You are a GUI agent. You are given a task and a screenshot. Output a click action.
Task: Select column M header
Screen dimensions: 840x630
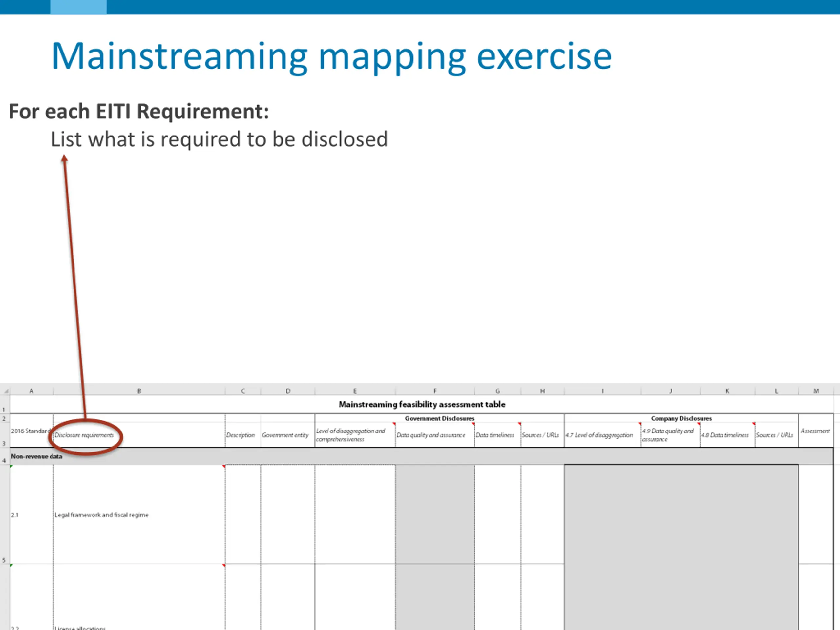[x=816, y=391]
